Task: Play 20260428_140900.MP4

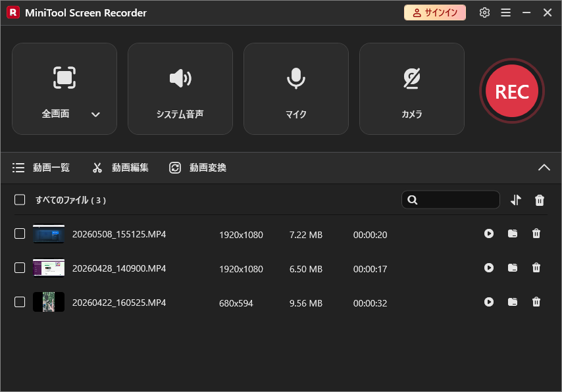Action: coord(489,268)
